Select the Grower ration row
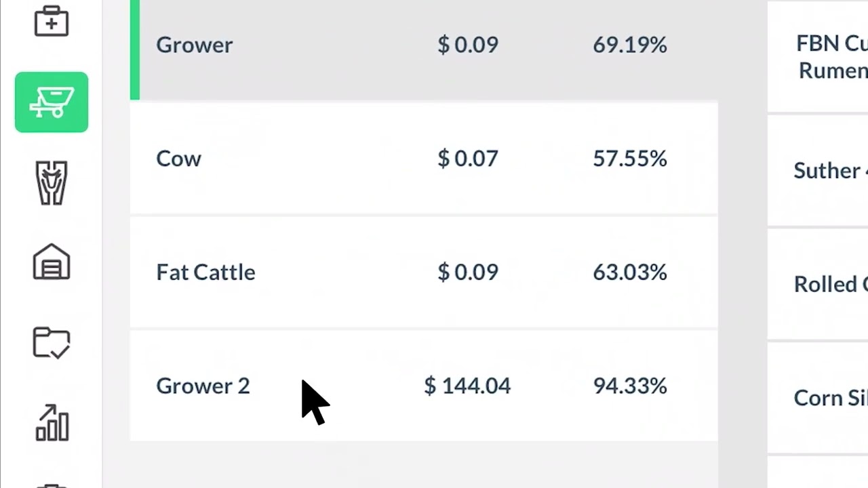The image size is (868, 488). 195,45
